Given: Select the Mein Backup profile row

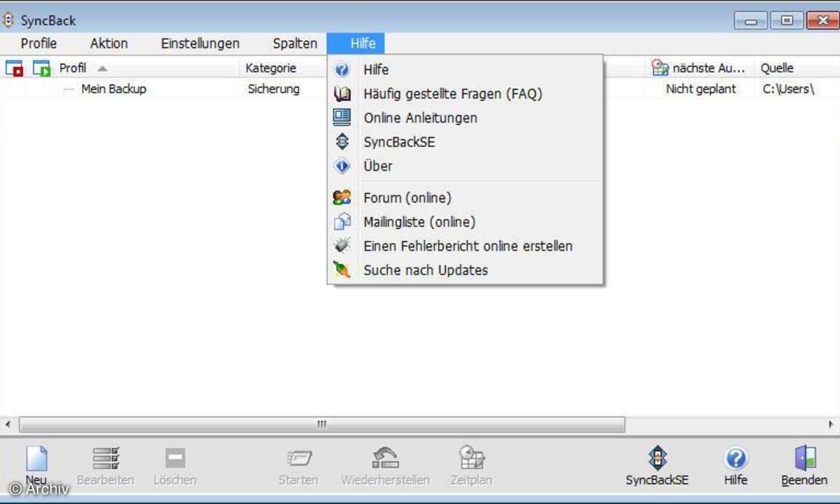Looking at the screenshot, I should 113,89.
